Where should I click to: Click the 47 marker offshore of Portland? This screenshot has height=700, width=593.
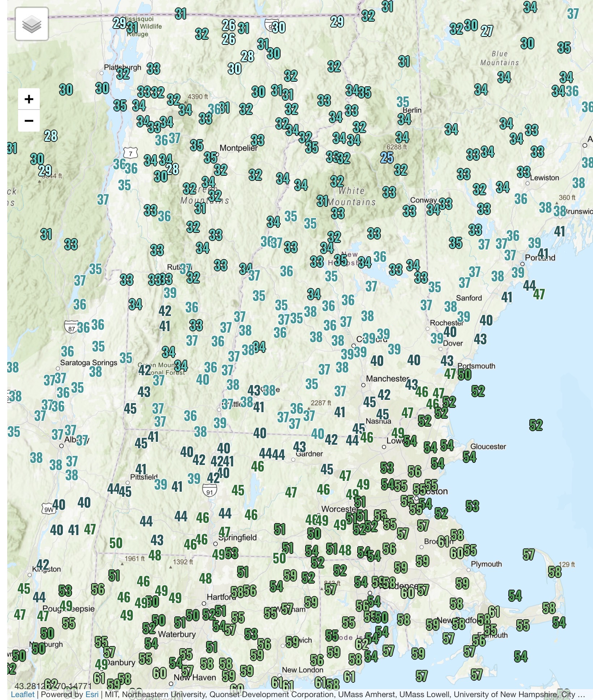click(539, 294)
